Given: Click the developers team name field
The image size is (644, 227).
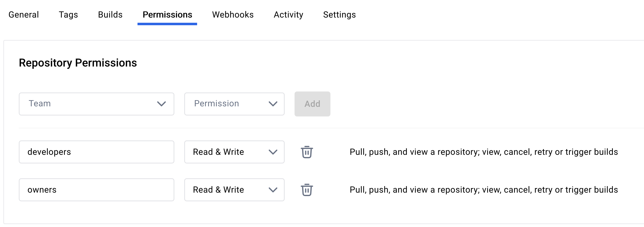Looking at the screenshot, I should pos(96,152).
